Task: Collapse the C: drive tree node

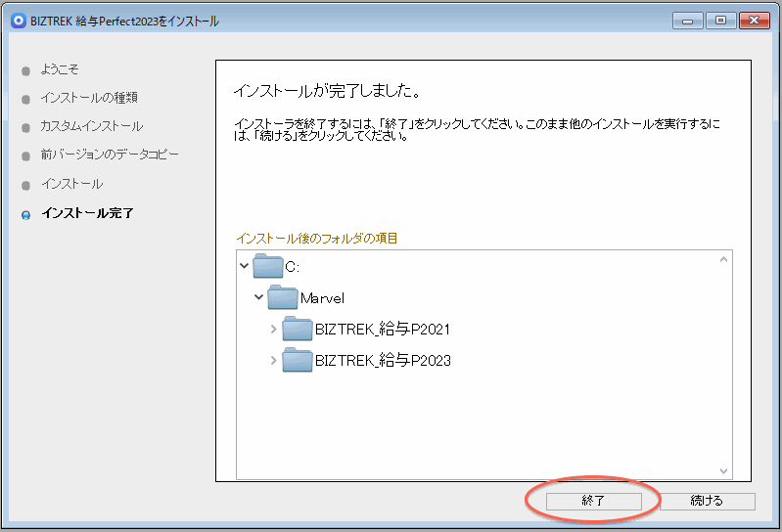Action: coord(244,266)
